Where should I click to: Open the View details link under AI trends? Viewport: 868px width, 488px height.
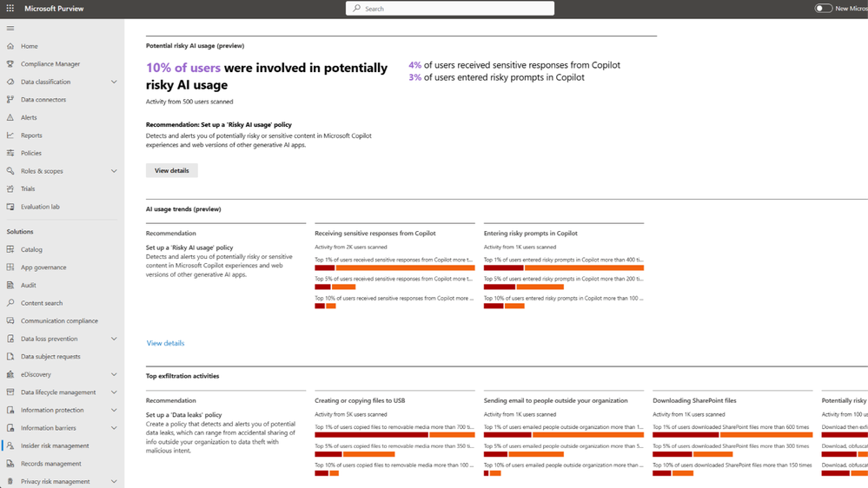click(x=165, y=343)
